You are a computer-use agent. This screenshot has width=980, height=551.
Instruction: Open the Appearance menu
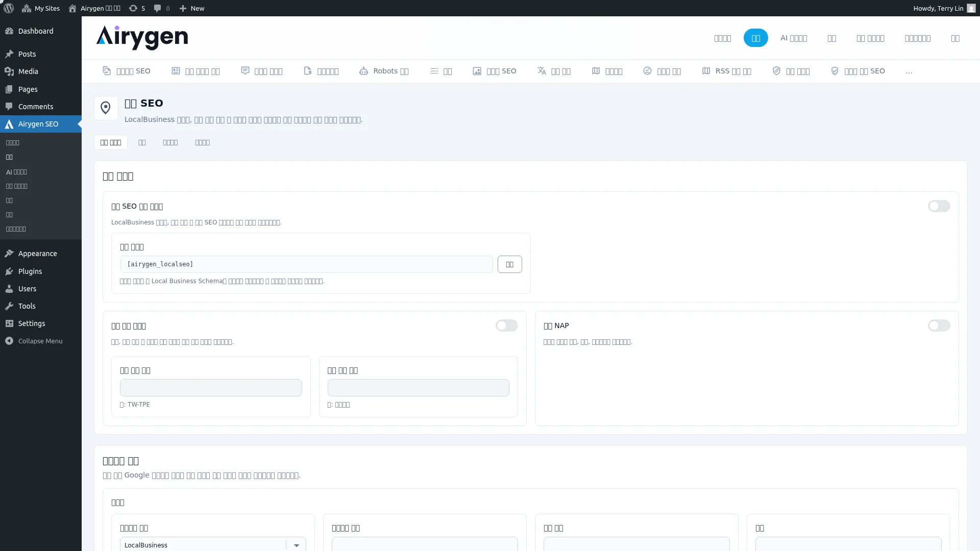pos(41,254)
